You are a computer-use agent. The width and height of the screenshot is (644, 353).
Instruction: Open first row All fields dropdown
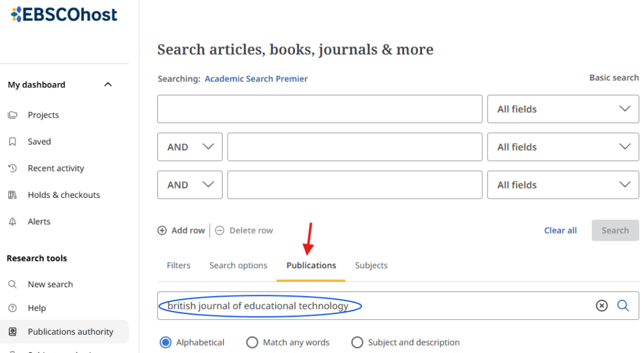pos(563,109)
